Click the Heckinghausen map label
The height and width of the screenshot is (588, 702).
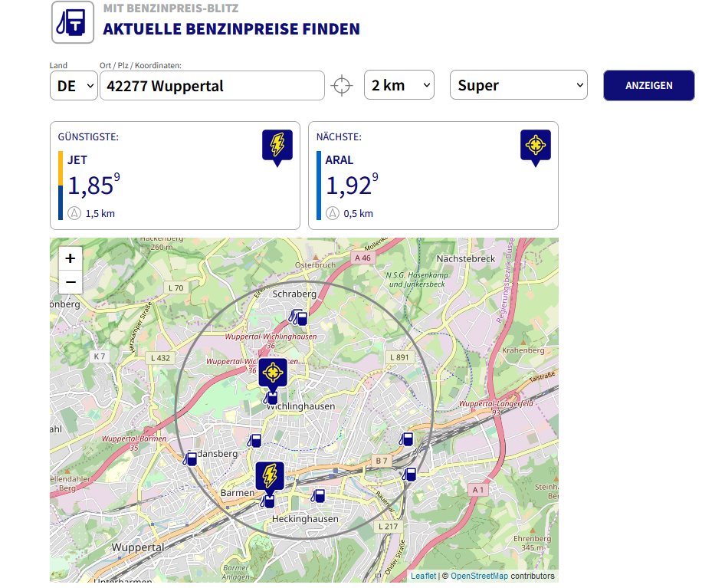pyautogui.click(x=305, y=518)
